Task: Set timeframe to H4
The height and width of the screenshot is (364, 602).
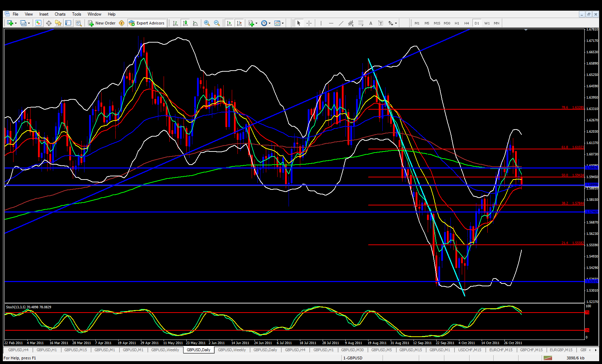Action: [x=466, y=23]
